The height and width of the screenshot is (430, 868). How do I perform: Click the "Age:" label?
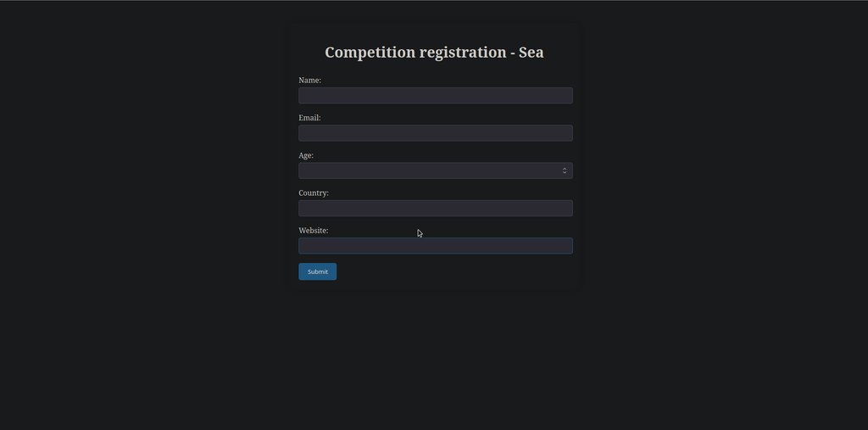click(306, 156)
